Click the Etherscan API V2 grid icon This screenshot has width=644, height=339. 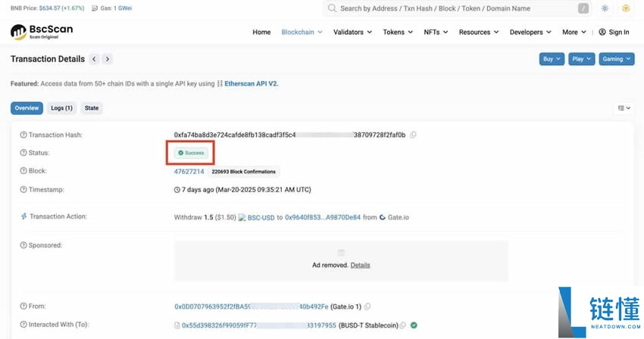click(x=220, y=84)
